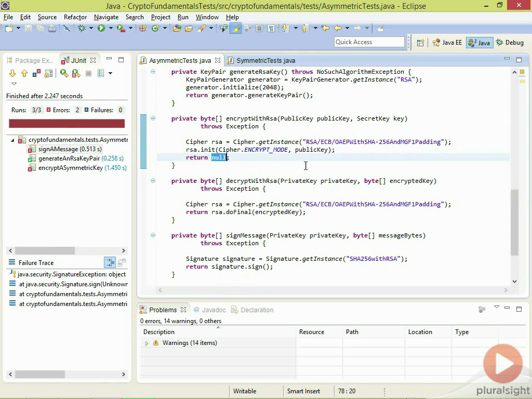Click JUnit Previous Failure up arrow
The image size is (532, 399).
pyautogui.click(x=24, y=73)
